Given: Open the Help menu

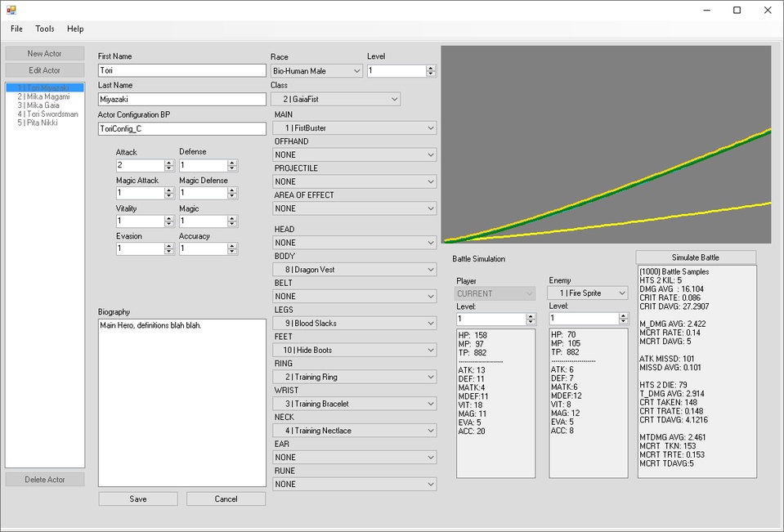Looking at the screenshot, I should pos(75,29).
